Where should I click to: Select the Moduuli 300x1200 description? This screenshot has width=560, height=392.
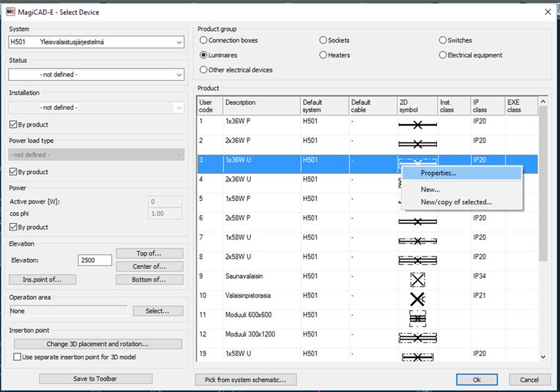(x=250, y=334)
